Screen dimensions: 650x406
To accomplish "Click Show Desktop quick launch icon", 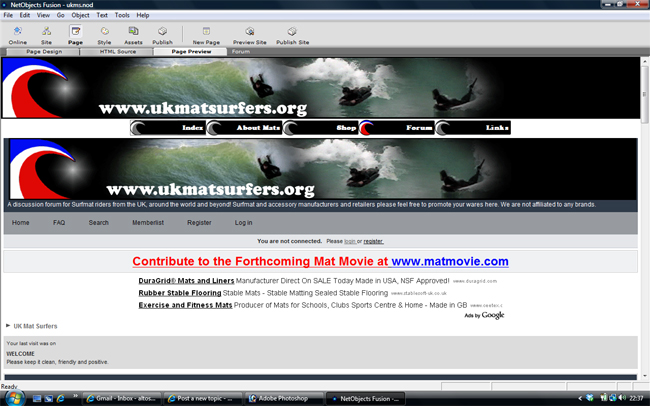I will coord(37,399).
